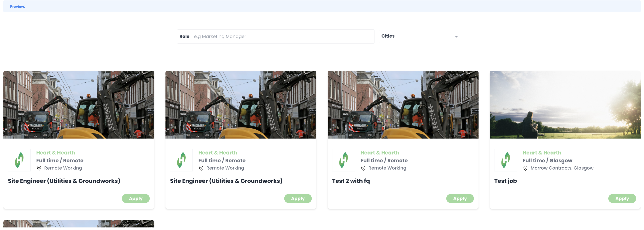
Task: Open the Test 2 with fq title
Action: [351, 181]
